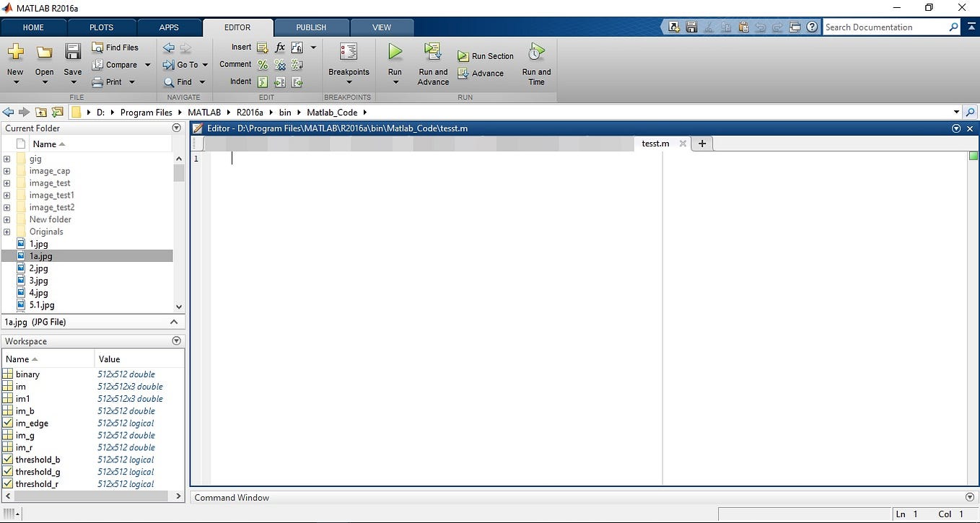Insert a function with the fx icon
This screenshot has height=523, width=980.
[279, 47]
